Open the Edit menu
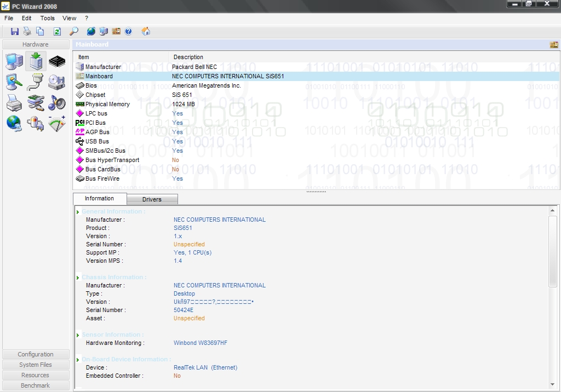This screenshot has height=392, width=561. click(x=26, y=18)
